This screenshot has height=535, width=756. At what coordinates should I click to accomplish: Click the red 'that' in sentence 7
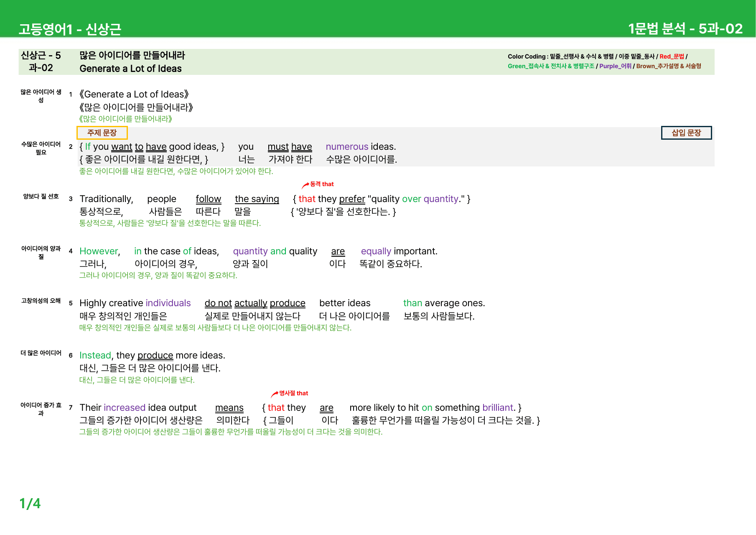(x=276, y=407)
